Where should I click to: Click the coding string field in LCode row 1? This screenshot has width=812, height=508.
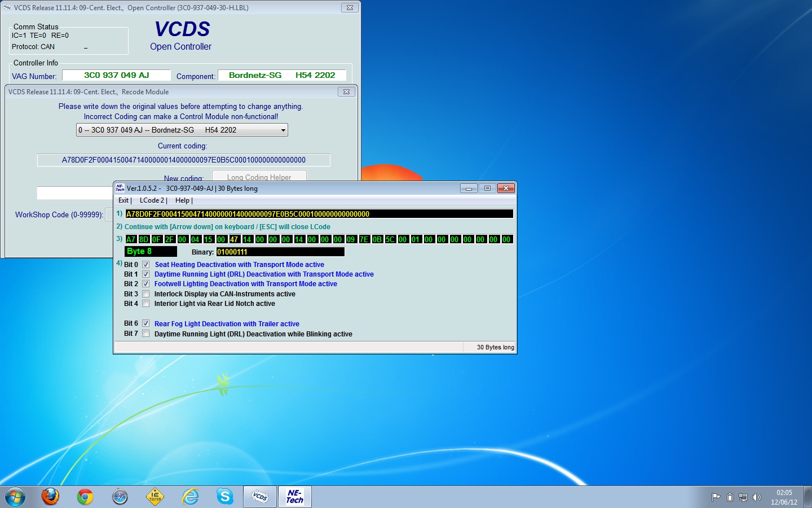[319, 214]
